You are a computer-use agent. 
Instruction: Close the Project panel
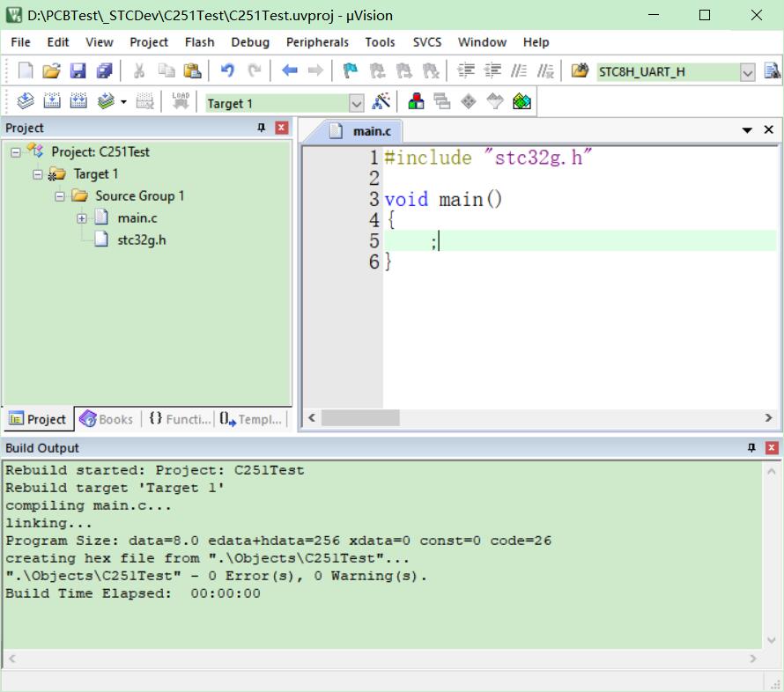282,128
